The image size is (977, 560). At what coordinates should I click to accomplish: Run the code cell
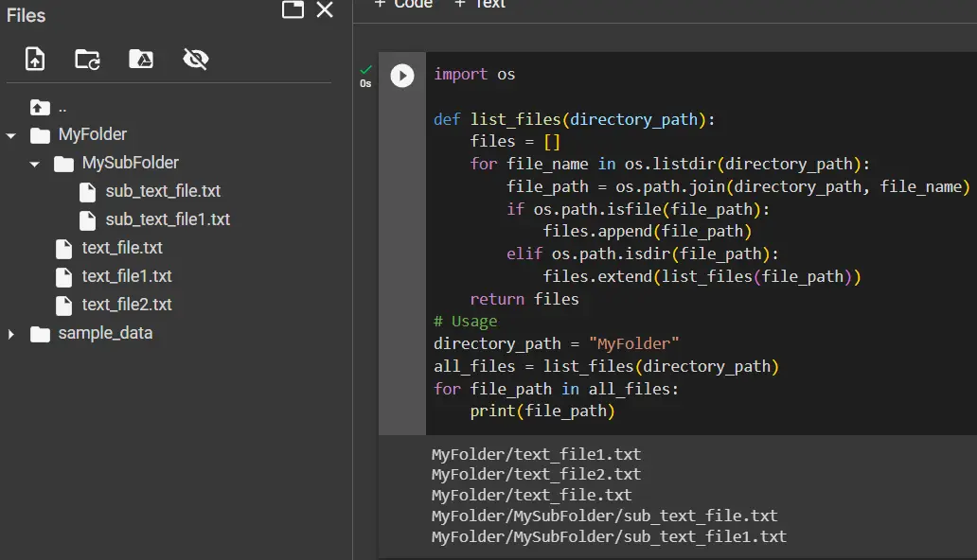pyautogui.click(x=401, y=76)
